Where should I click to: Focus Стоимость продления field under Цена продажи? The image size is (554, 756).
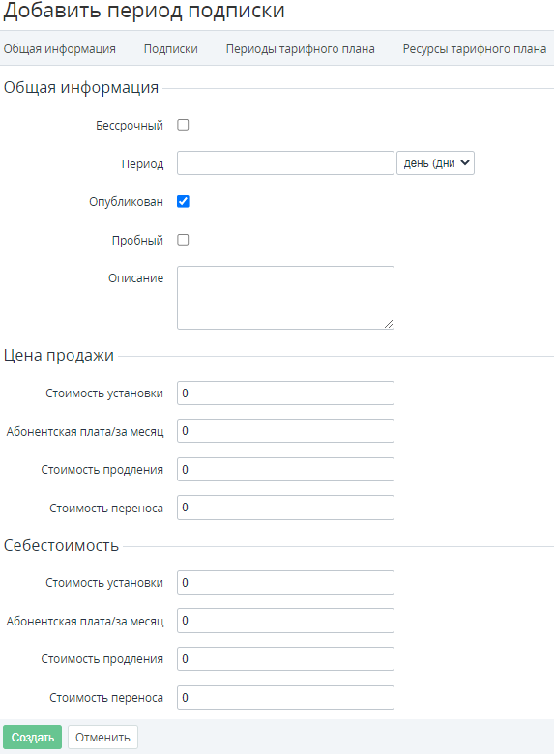285,469
